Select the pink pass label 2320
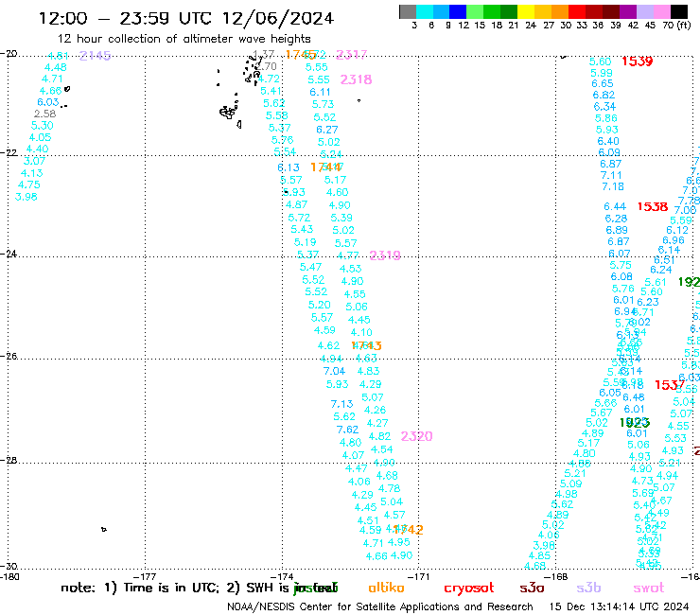The width and height of the screenshot is (700, 615). (416, 436)
